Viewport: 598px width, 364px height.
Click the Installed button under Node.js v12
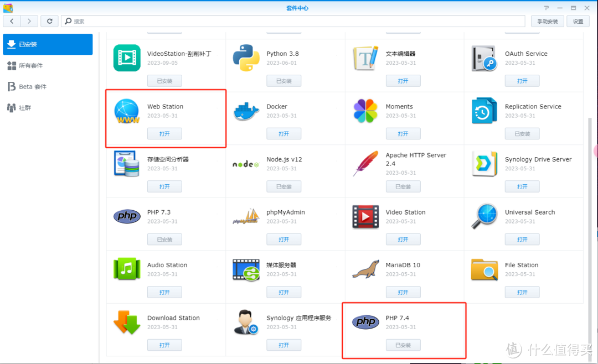tap(283, 186)
